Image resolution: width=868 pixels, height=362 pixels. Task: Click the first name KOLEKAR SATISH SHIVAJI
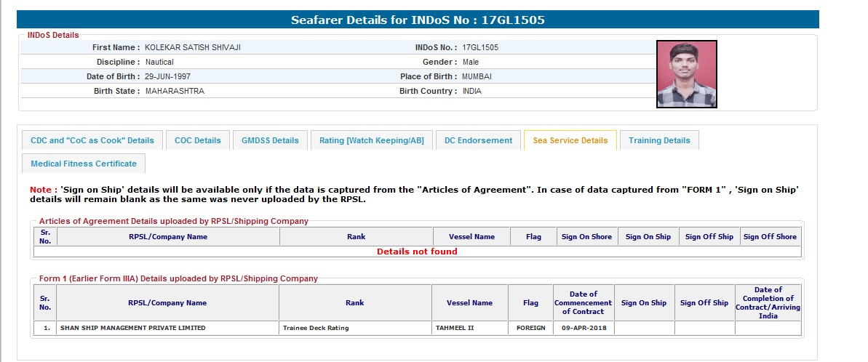point(193,47)
